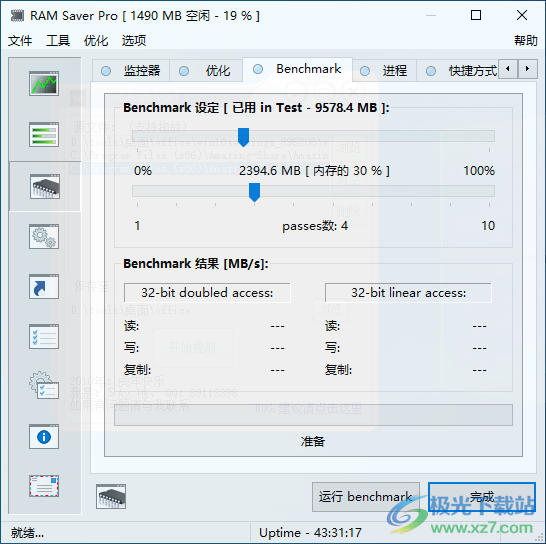Close the RAM Saver Pro window
This screenshot has height=544, width=546.
tap(522, 15)
